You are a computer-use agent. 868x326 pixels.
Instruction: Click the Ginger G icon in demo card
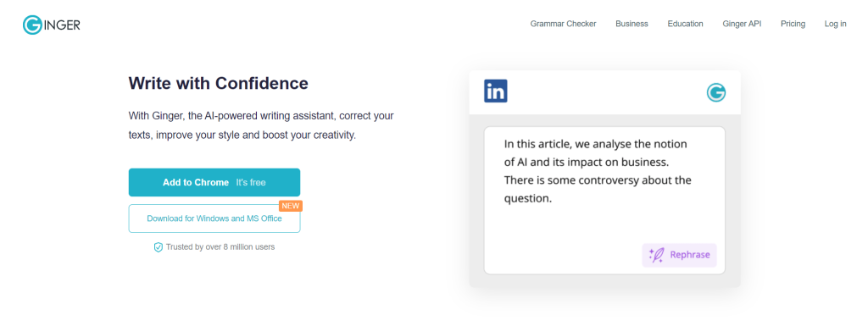[x=715, y=92]
